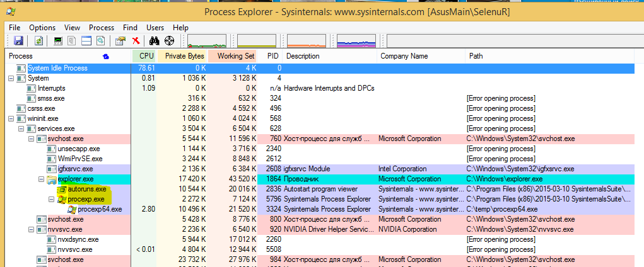Sort by CPU column header
Image resolution: width=644 pixels, height=267 pixels.
click(146, 56)
